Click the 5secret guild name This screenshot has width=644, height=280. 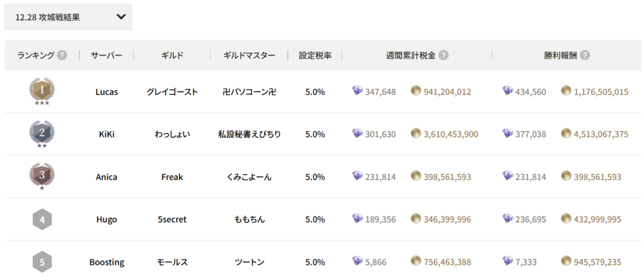pos(172,220)
